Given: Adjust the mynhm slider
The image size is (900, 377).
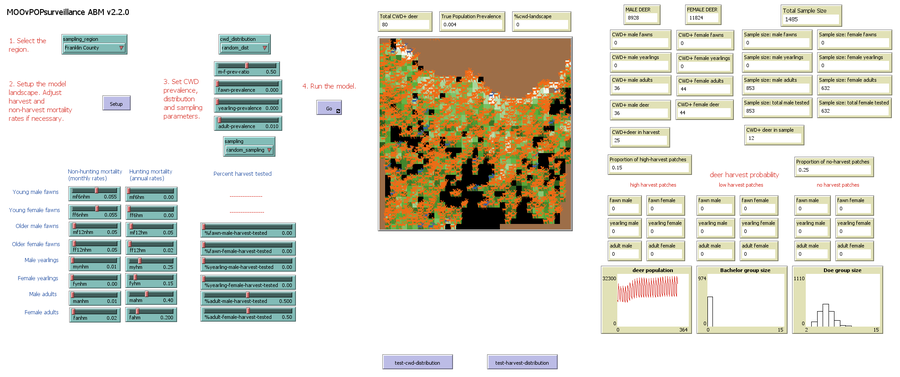Looking at the screenshot, I should pos(95,263).
